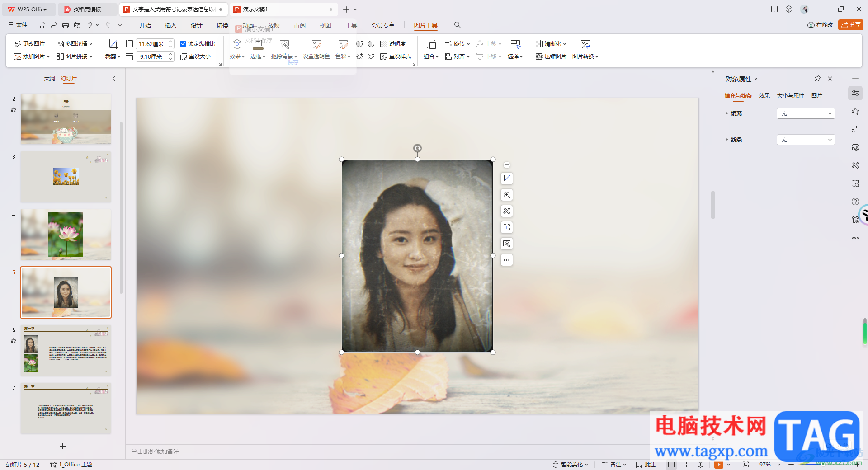Screen dimensions: 868x470
Task: Expand the Fill (填充) section triangle
Action: pos(727,113)
